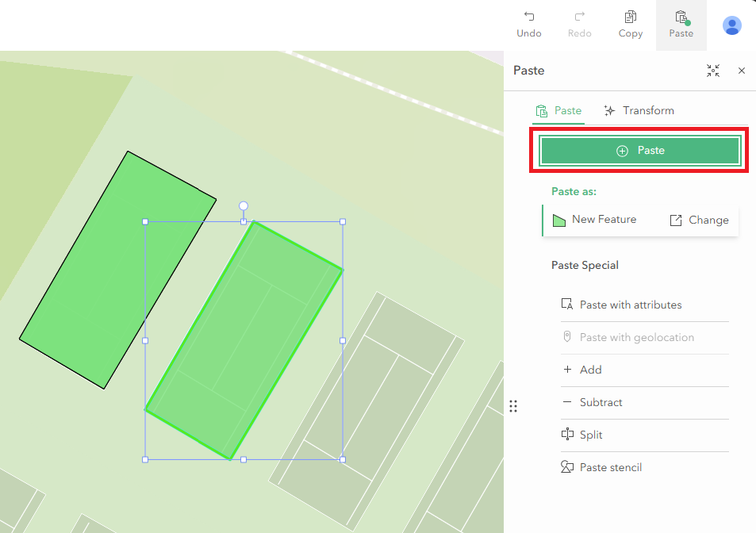756x533 pixels.
Task: Click the New Feature polygon icon
Action: pyautogui.click(x=559, y=220)
